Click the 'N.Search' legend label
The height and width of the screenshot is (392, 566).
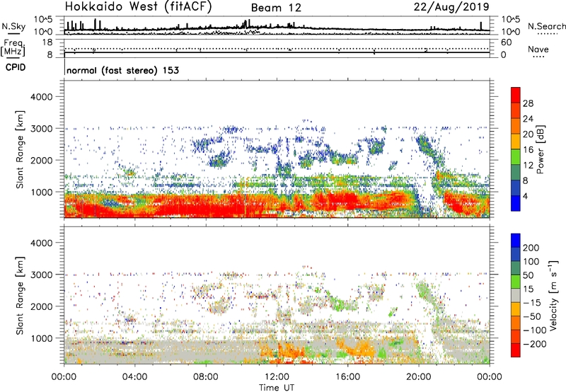pos(546,26)
